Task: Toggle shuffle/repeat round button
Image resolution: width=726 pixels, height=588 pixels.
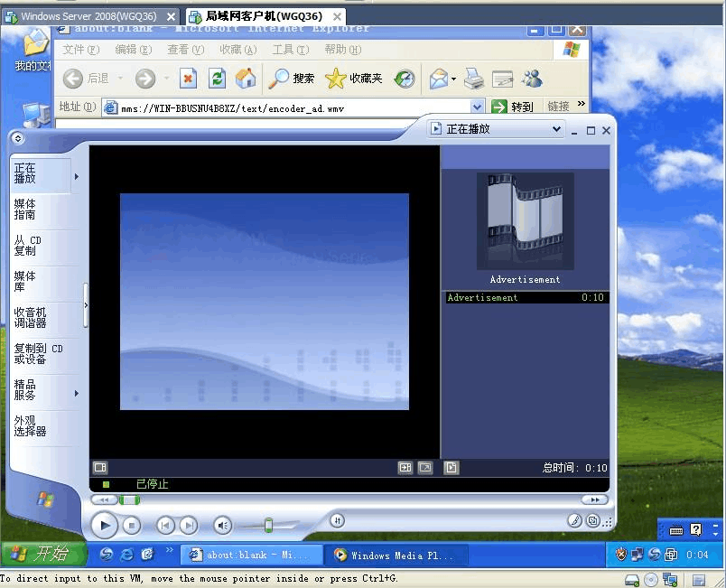Action: pos(337,520)
